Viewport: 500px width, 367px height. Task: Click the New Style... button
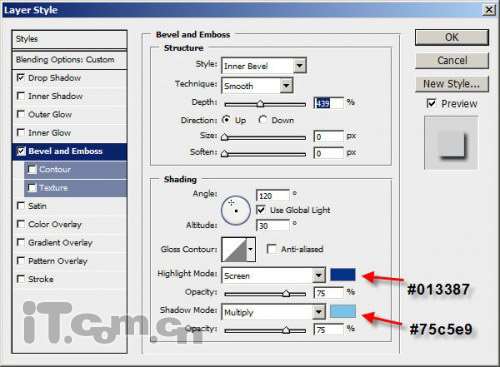(452, 84)
